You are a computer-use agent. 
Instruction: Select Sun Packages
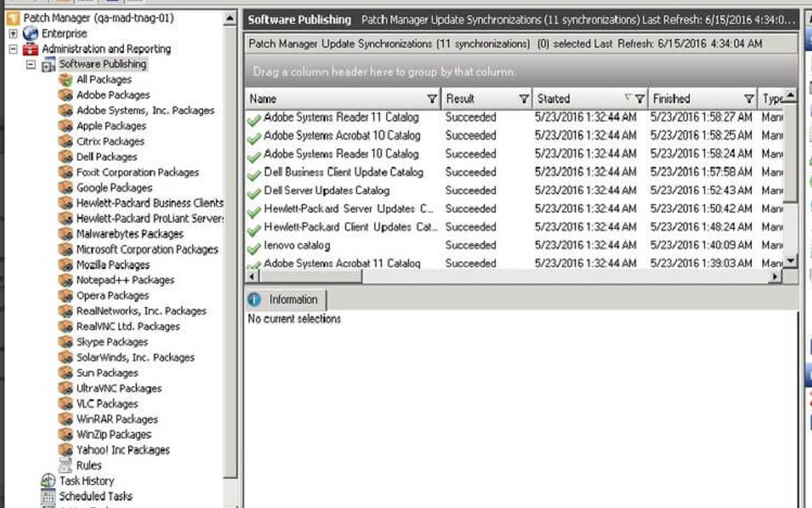pyautogui.click(x=108, y=373)
